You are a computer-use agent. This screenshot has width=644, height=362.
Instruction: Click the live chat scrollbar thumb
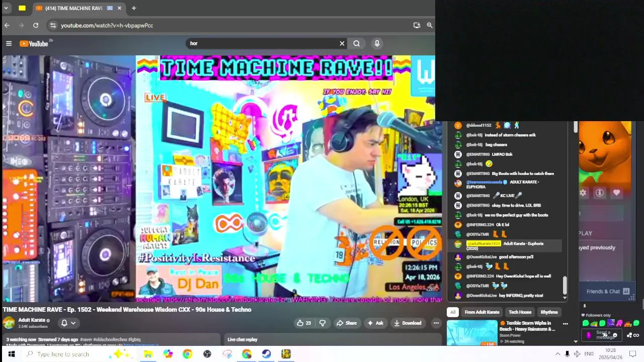[565, 285]
